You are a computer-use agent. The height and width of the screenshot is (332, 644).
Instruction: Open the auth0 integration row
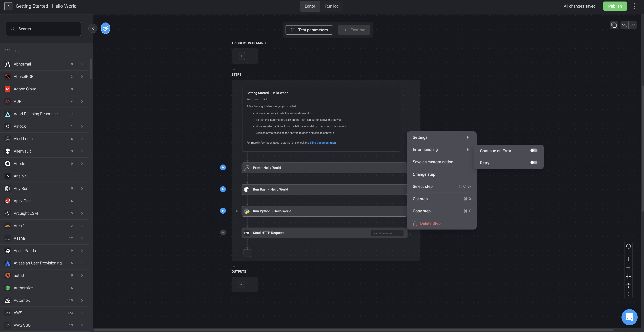tap(45, 276)
